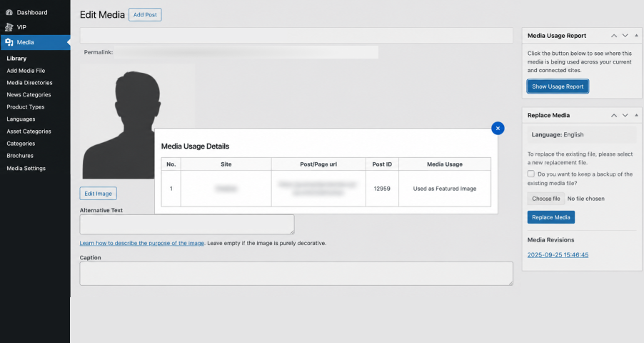Enable the keep backup checkbox
The height and width of the screenshot is (343, 644).
(x=531, y=174)
